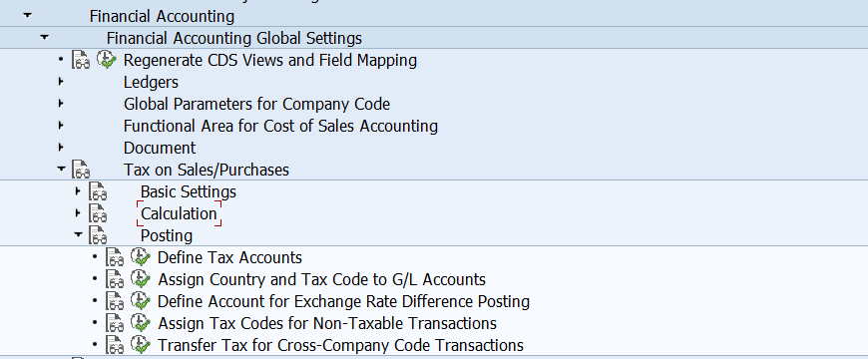
Task: Select the Financial Accounting tree label
Action: [x=162, y=17]
